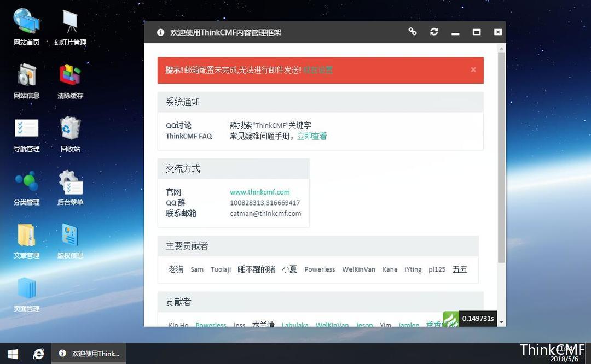Dismiss the red mail configuration alert
This screenshot has height=364, width=591.
[x=473, y=69]
